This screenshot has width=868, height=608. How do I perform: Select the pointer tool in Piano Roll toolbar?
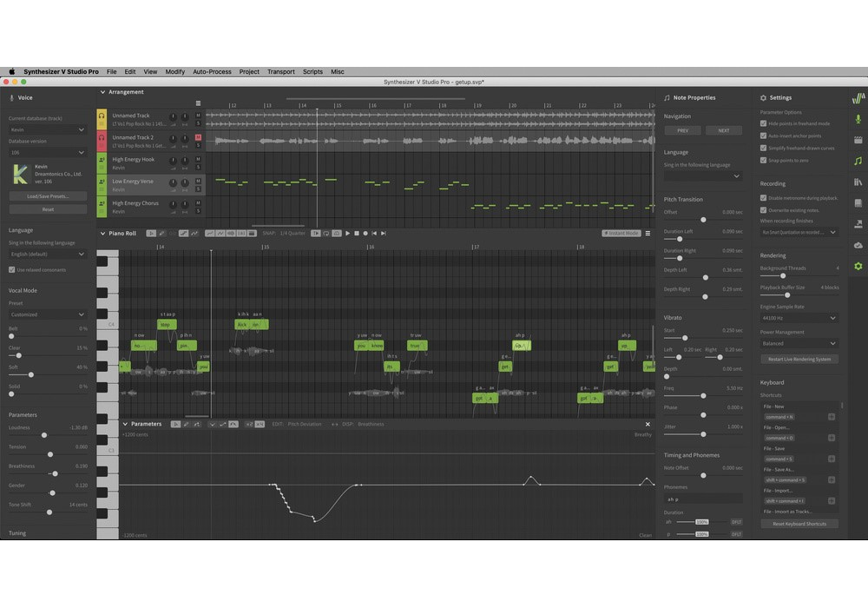coord(150,233)
